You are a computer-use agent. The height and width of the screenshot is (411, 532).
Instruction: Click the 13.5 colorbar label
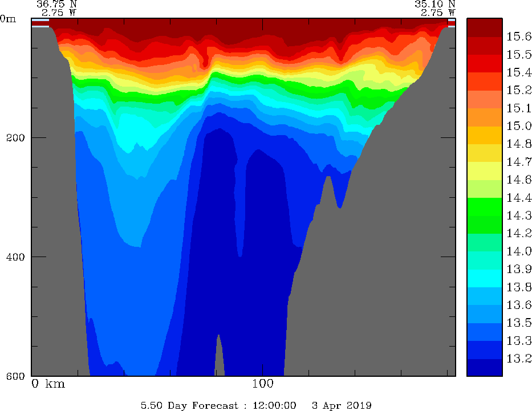(519, 323)
